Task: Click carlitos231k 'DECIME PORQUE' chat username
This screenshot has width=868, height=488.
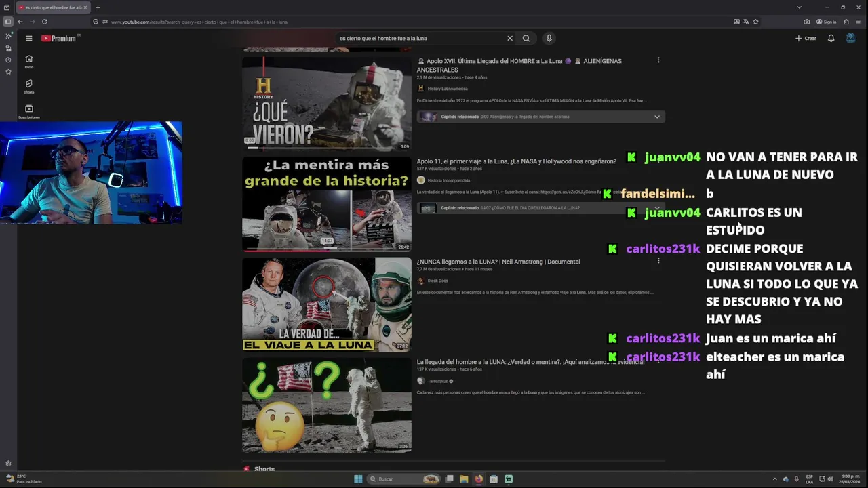Action: 663,249
